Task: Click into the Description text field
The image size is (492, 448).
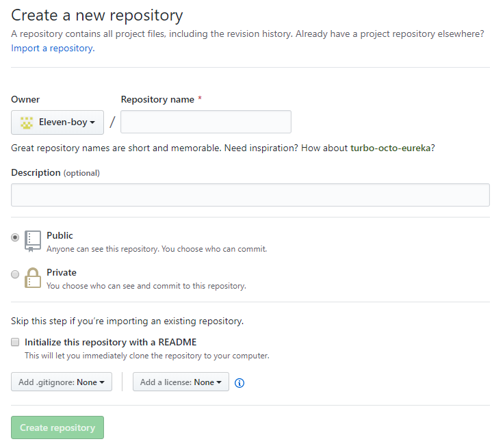Action: point(250,195)
